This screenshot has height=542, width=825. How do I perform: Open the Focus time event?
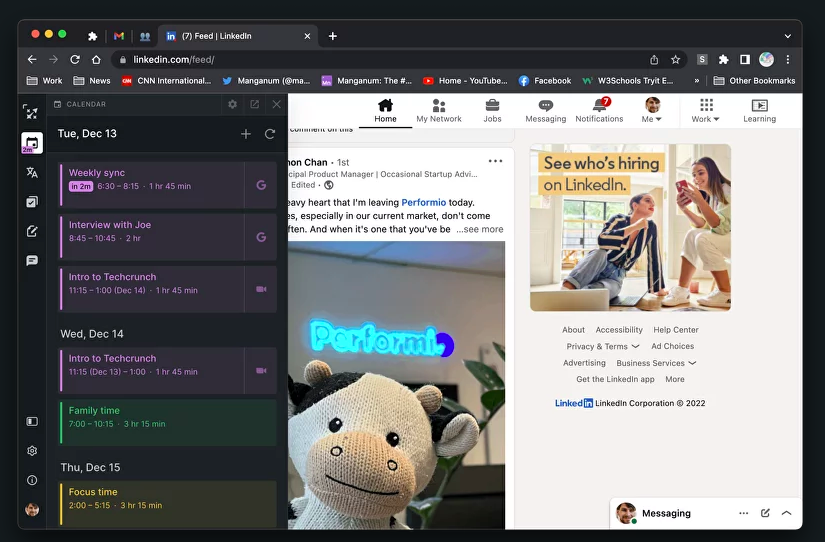click(168, 504)
